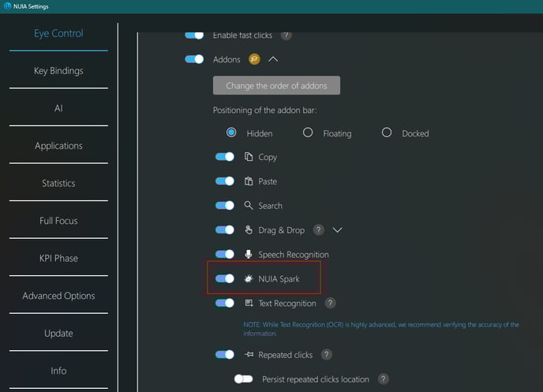543x392 pixels.
Task: Collapse the Addons section chevron
Action: coord(273,59)
